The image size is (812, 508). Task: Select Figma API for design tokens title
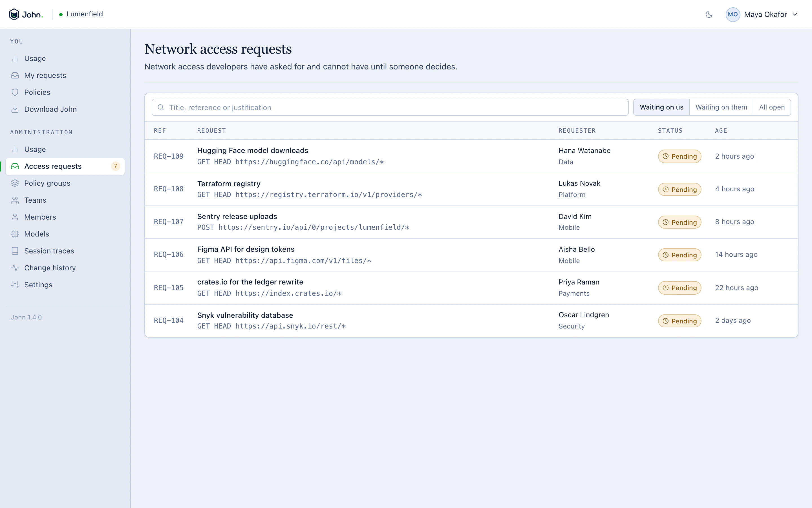(x=246, y=249)
